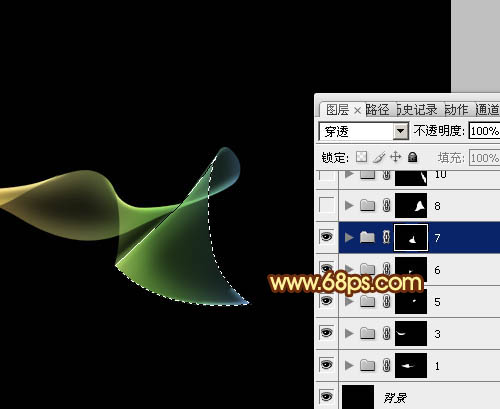The image size is (500, 409).
Task: Click folder icon of group 7
Action: click(367, 237)
